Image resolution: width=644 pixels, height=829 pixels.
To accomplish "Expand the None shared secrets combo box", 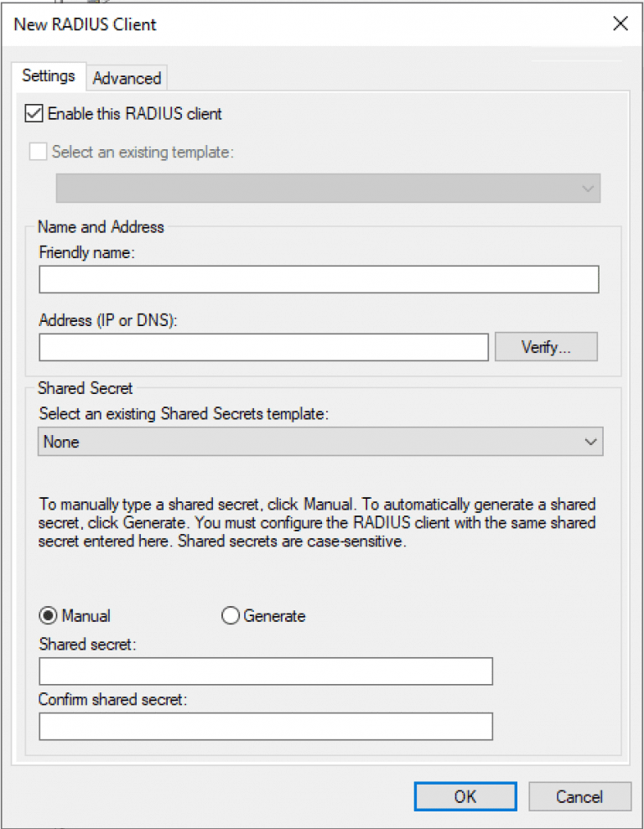I will (319, 442).
